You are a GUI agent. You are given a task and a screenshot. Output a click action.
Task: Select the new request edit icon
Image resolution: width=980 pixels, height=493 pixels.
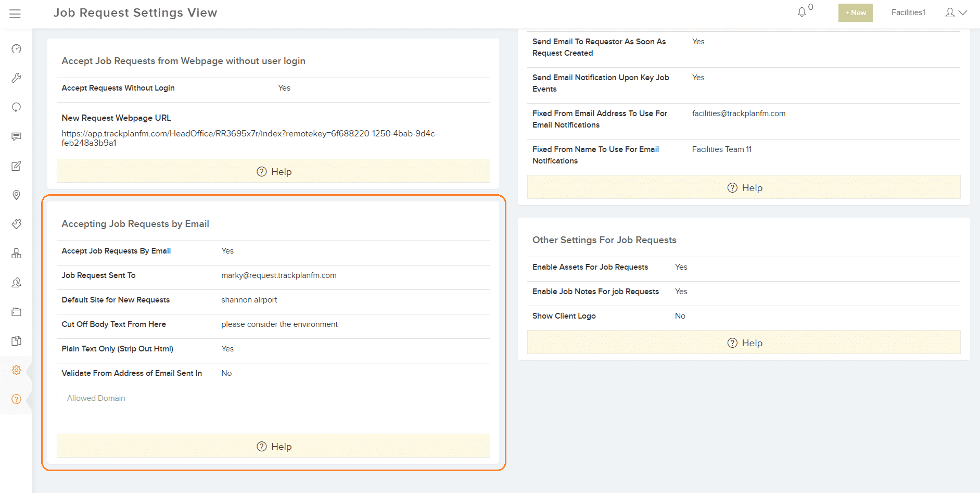16,166
